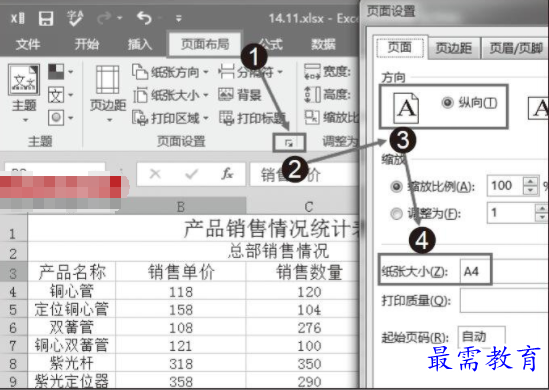Click the cancel X button in formula bar

point(155,174)
